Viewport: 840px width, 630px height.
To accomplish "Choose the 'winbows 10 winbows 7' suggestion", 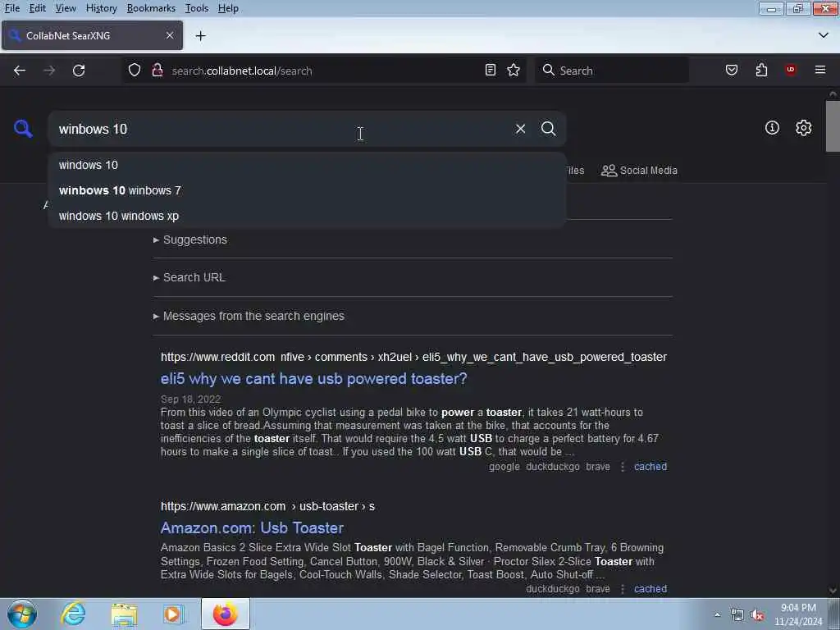I will coord(307,190).
